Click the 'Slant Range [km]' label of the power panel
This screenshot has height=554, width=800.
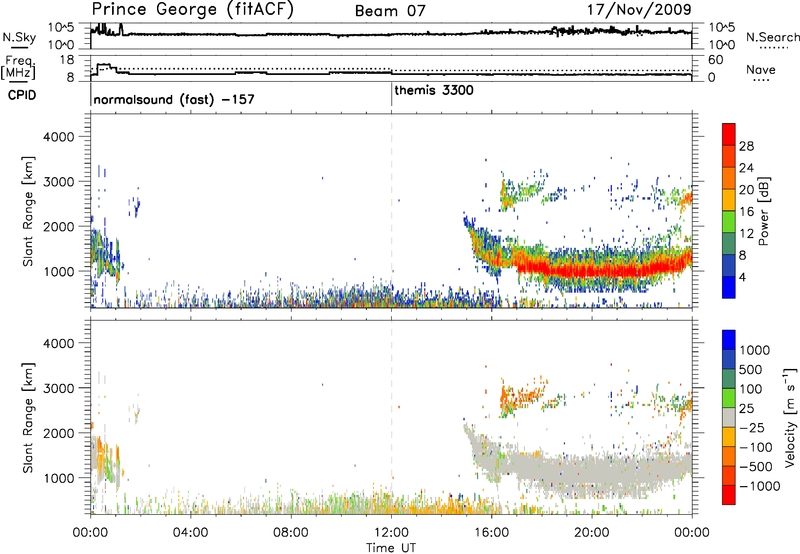coord(28,211)
